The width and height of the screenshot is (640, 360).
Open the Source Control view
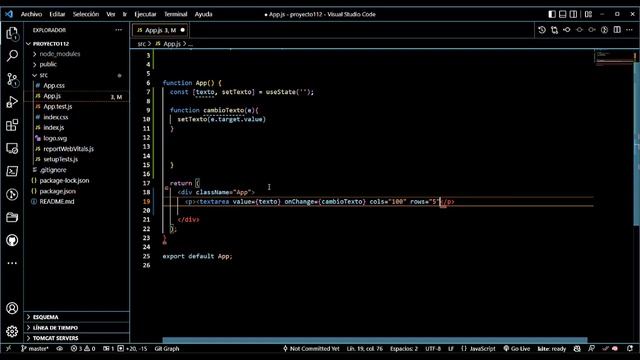pyautogui.click(x=12, y=79)
